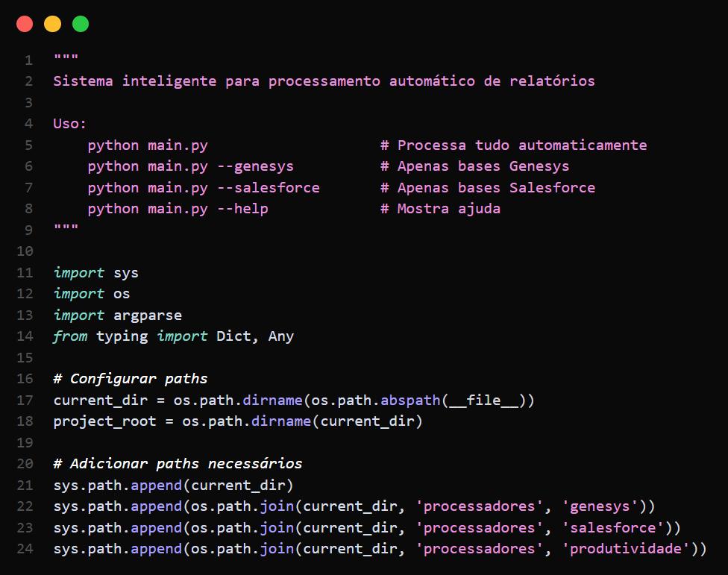
Task: Click the docstring title starting 'Sistema inteligente'
Action: click(x=324, y=81)
